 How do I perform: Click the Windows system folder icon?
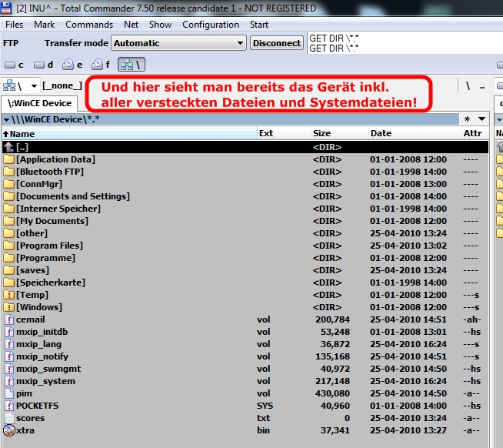pos(9,307)
